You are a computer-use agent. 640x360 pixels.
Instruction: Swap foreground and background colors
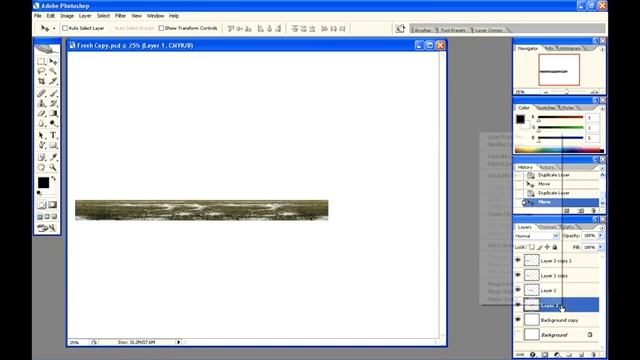53,179
